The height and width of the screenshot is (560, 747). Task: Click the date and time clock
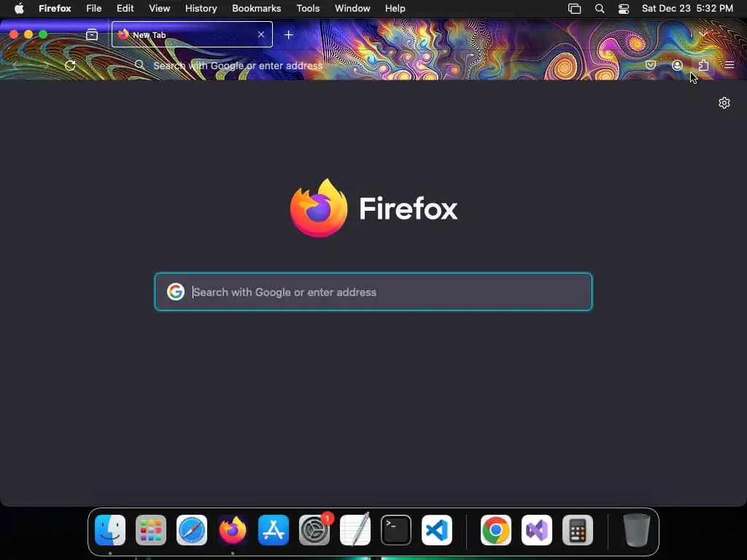pyautogui.click(x=687, y=8)
